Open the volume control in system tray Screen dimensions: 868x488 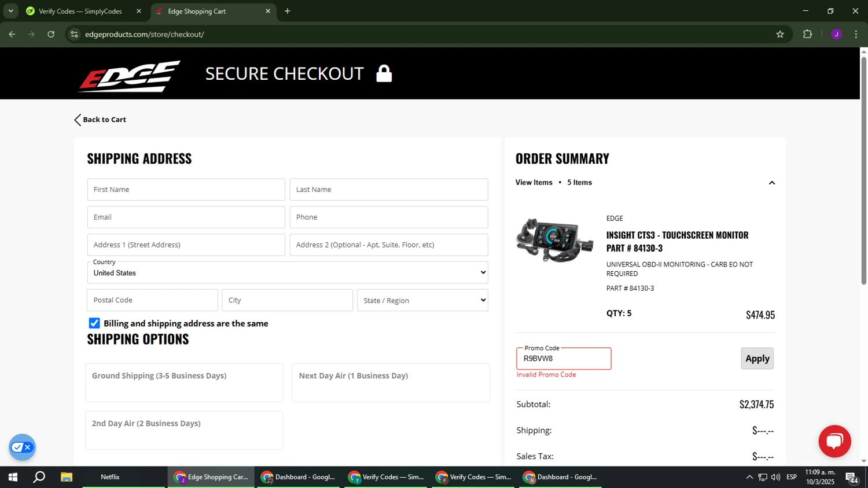pyautogui.click(x=776, y=477)
